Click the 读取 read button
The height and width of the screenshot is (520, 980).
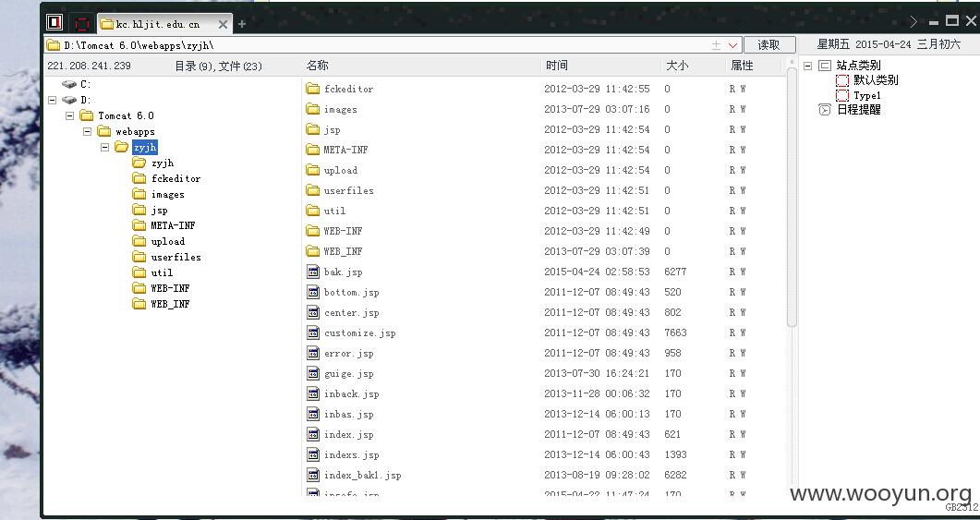pos(769,45)
